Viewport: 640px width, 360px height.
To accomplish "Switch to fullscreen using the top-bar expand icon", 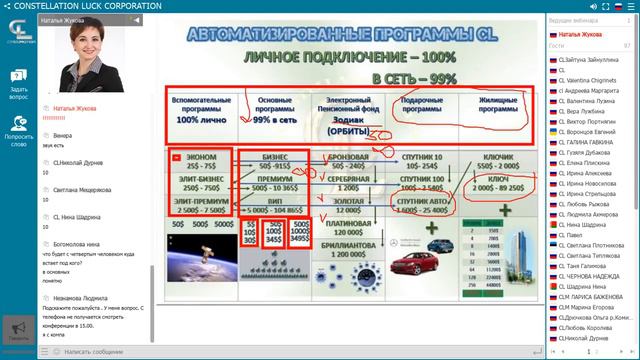I will (606, 7).
